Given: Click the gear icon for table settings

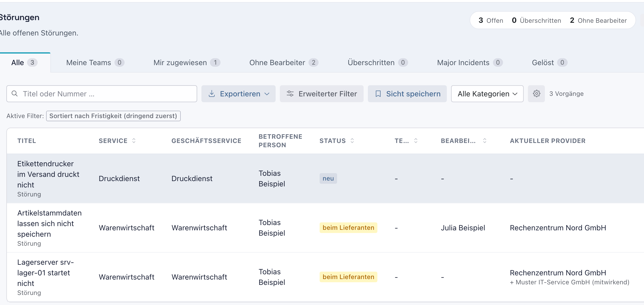Looking at the screenshot, I should (536, 94).
